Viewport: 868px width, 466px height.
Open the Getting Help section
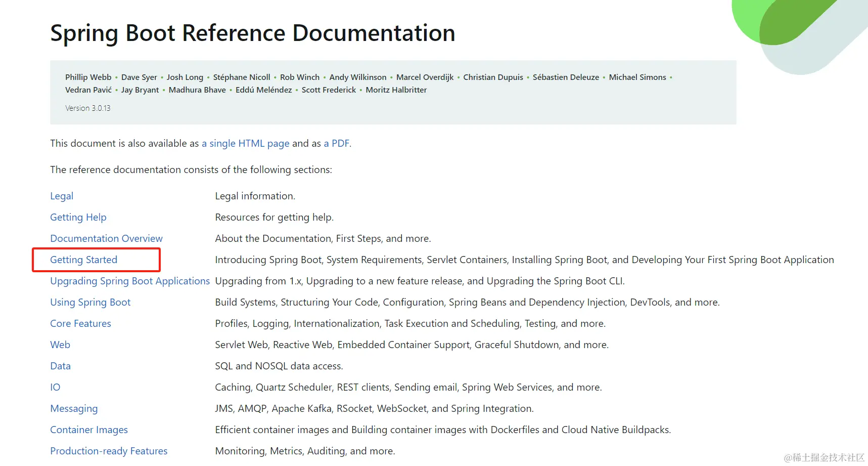tap(78, 217)
